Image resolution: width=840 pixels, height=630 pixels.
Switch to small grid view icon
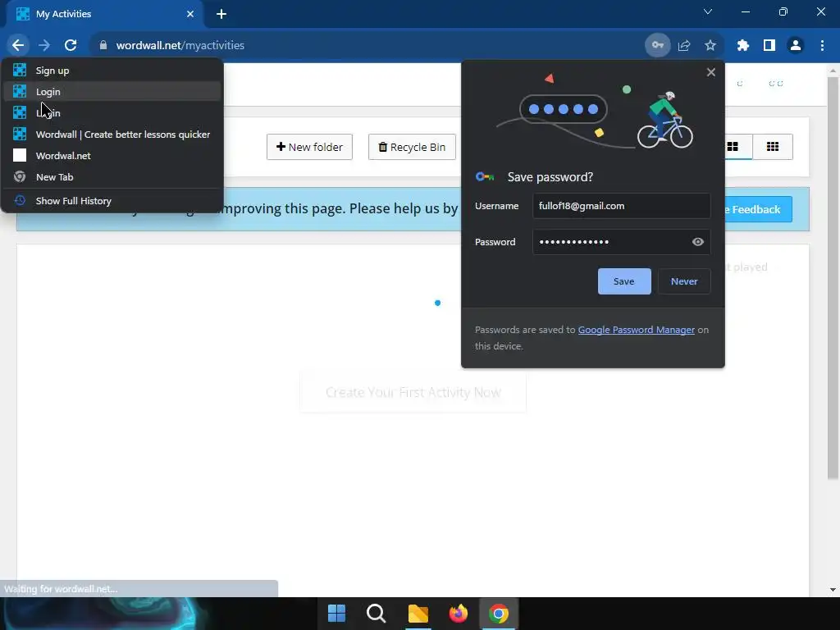click(x=773, y=147)
